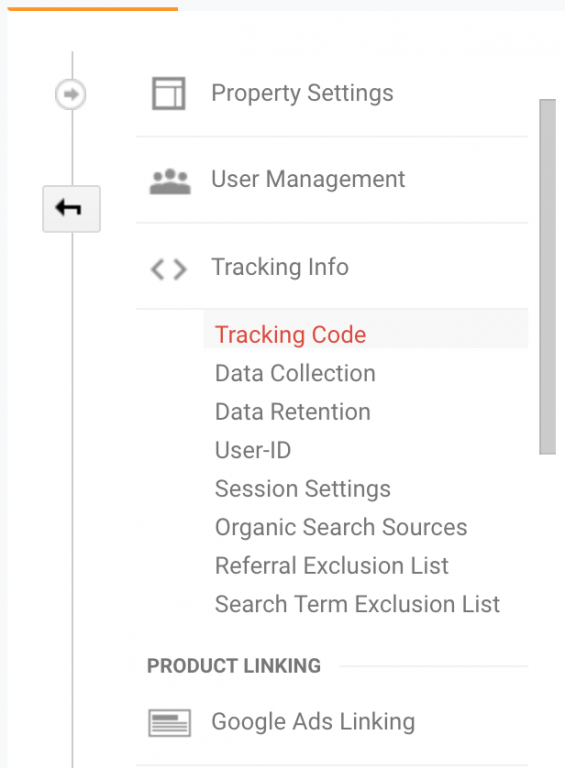
Task: Select Tracking Code submenu item
Action: (290, 335)
